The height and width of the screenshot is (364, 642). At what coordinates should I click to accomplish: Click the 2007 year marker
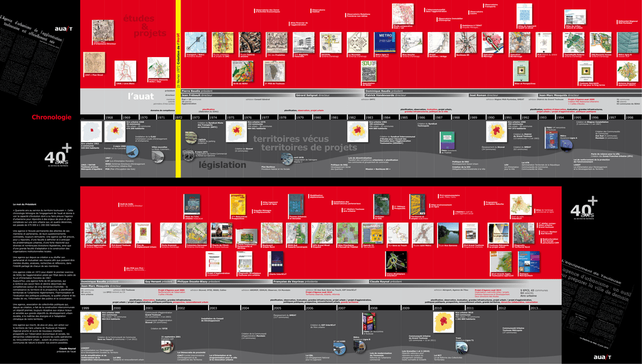342,308
